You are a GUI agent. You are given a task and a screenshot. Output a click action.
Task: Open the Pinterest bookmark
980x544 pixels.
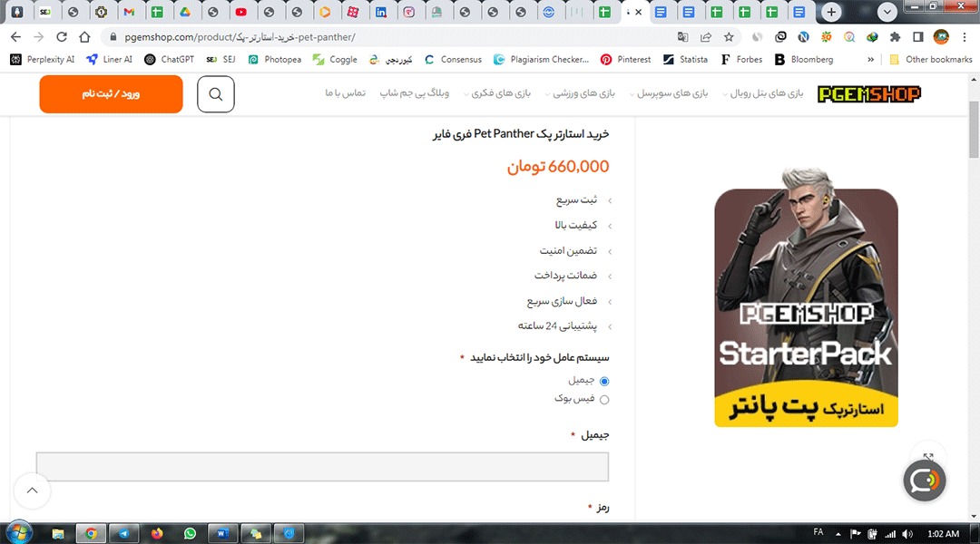pyautogui.click(x=625, y=59)
